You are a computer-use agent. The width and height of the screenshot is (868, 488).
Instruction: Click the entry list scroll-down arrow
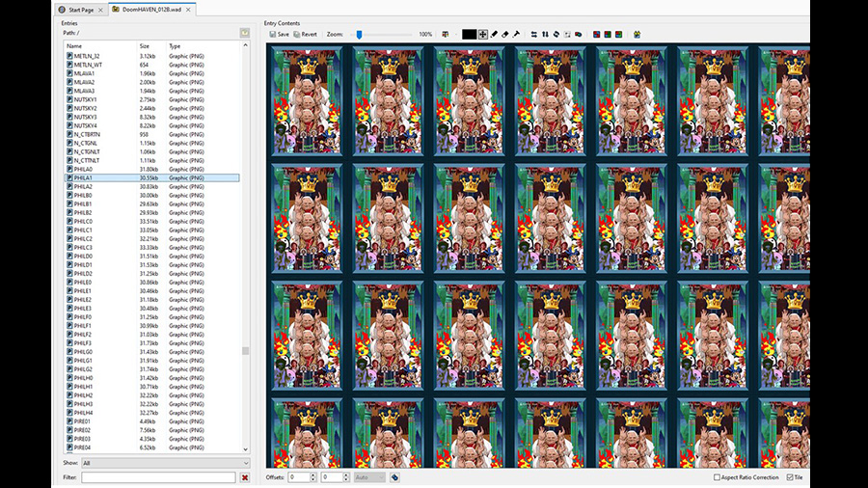(x=245, y=449)
